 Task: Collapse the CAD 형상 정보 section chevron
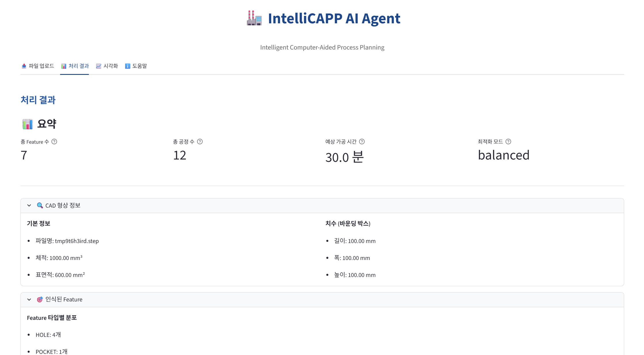click(29, 206)
